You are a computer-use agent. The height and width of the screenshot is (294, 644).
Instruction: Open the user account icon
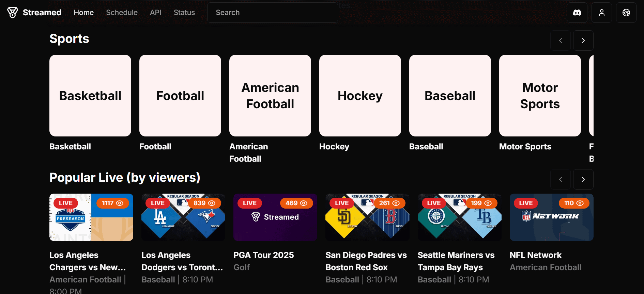coord(602,13)
